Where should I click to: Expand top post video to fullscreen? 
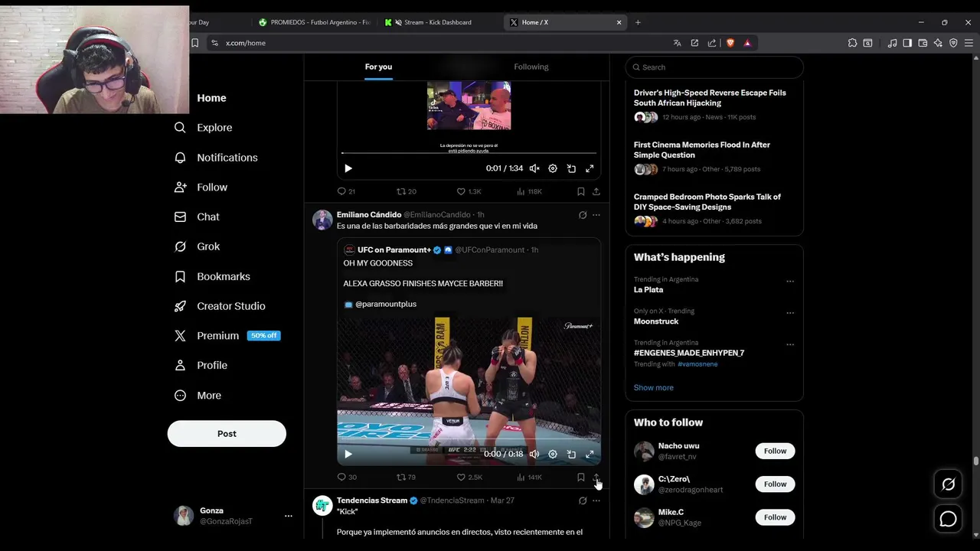[x=590, y=168]
